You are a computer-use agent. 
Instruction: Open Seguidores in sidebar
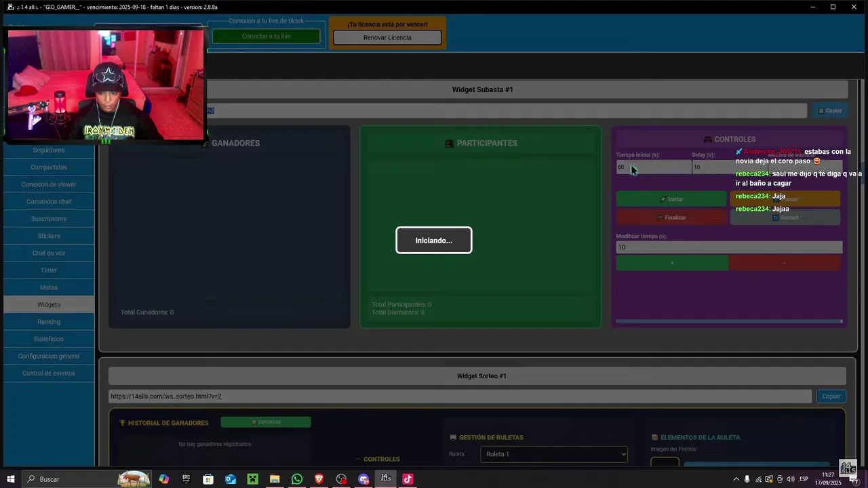click(x=49, y=150)
